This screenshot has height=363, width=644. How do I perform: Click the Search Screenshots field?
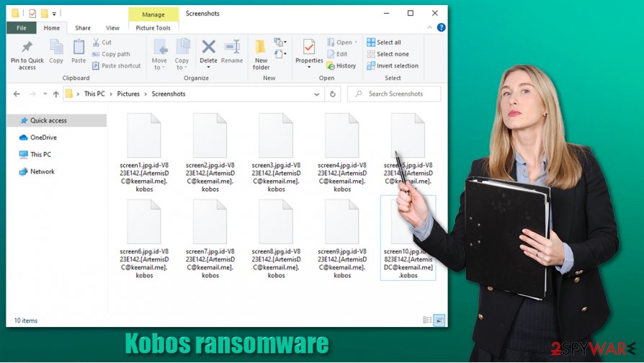(x=394, y=94)
